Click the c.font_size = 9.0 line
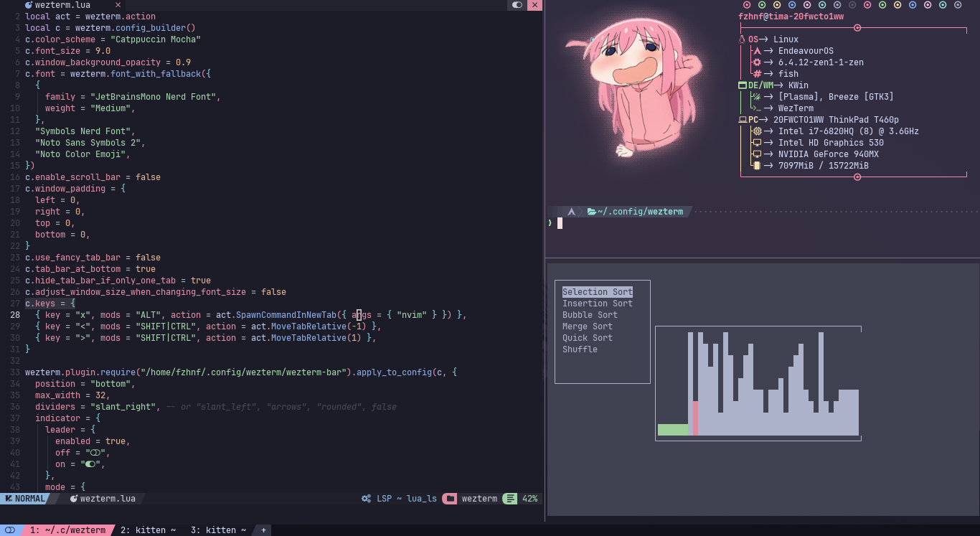This screenshot has width=980, height=536. (x=67, y=51)
